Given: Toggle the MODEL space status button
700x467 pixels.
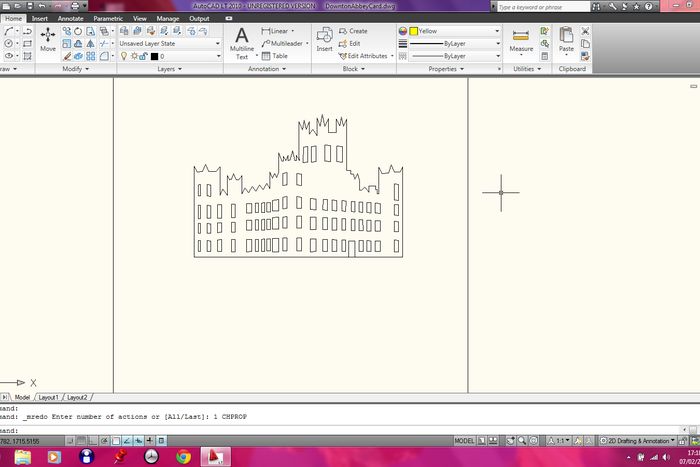Looking at the screenshot, I should click(x=464, y=440).
